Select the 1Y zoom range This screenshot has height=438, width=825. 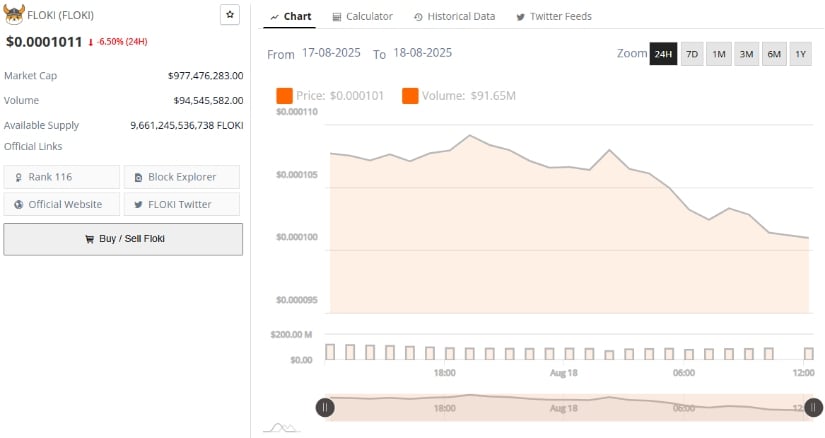800,54
